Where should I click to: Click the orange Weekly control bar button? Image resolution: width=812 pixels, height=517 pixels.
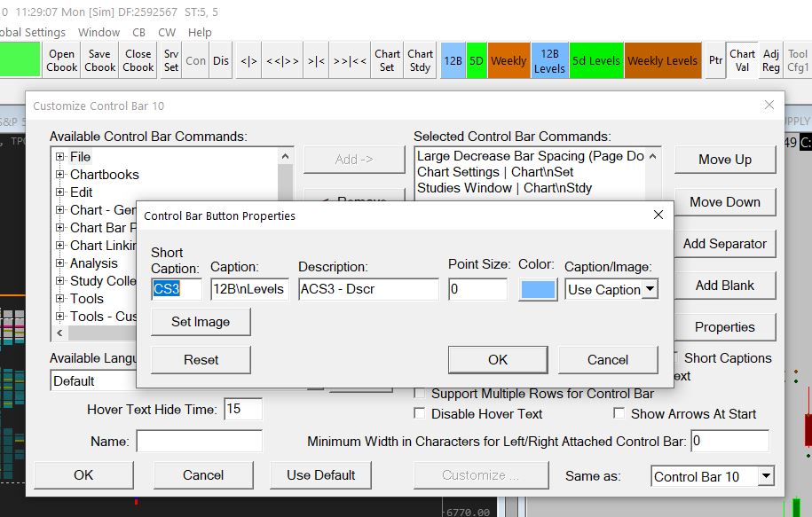(x=508, y=60)
